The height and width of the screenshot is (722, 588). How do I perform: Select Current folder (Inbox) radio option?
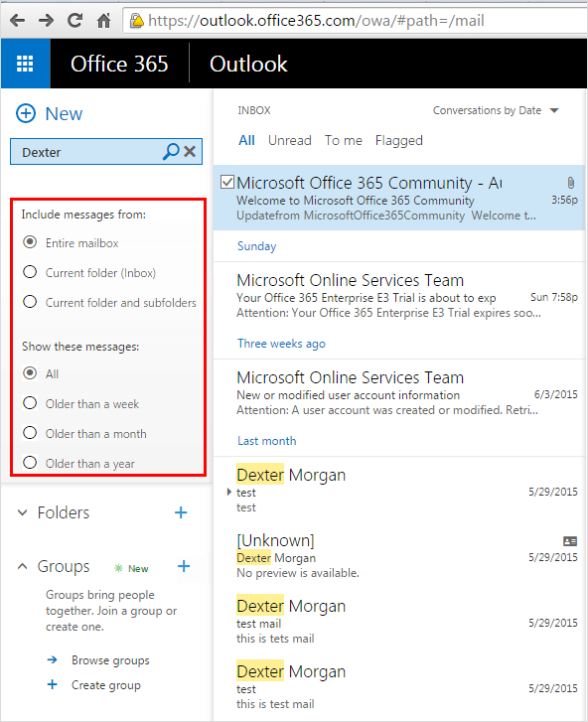pyautogui.click(x=30, y=272)
